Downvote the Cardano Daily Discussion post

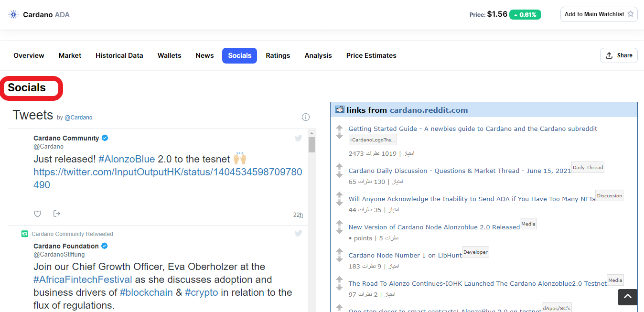(x=339, y=174)
